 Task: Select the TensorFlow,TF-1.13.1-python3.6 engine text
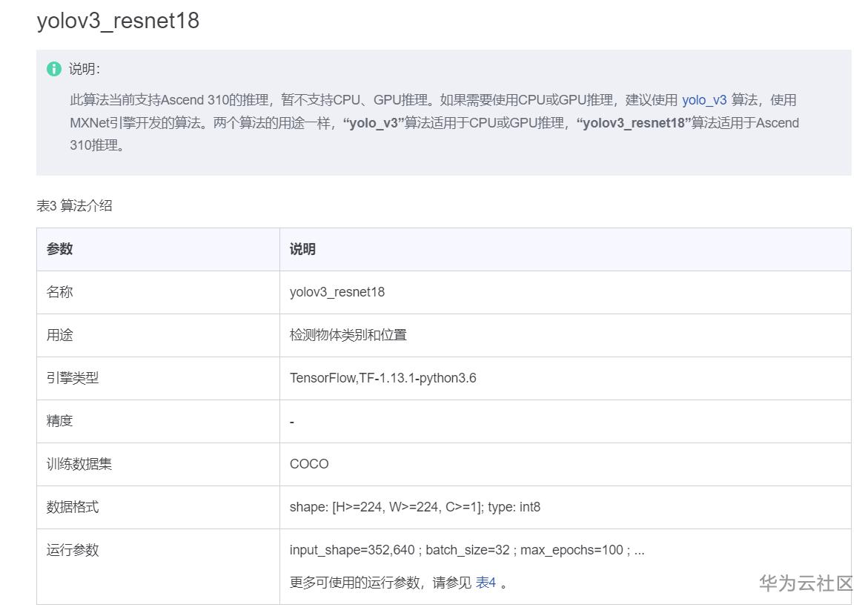pyautogui.click(x=382, y=378)
